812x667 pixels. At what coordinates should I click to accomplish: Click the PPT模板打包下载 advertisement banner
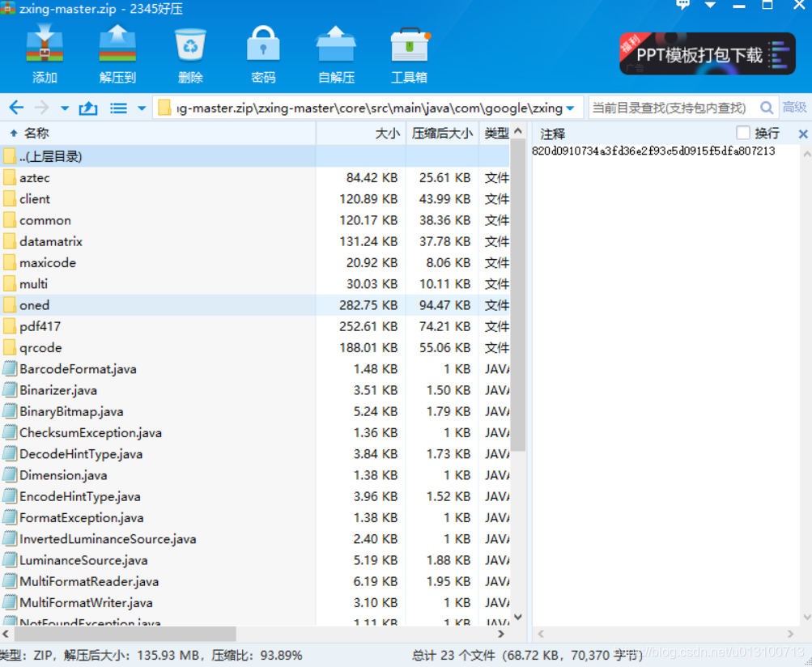pyautogui.click(x=708, y=54)
